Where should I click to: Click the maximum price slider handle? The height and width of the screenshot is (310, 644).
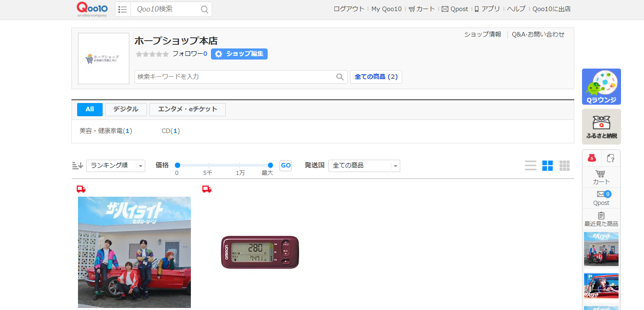point(270,165)
